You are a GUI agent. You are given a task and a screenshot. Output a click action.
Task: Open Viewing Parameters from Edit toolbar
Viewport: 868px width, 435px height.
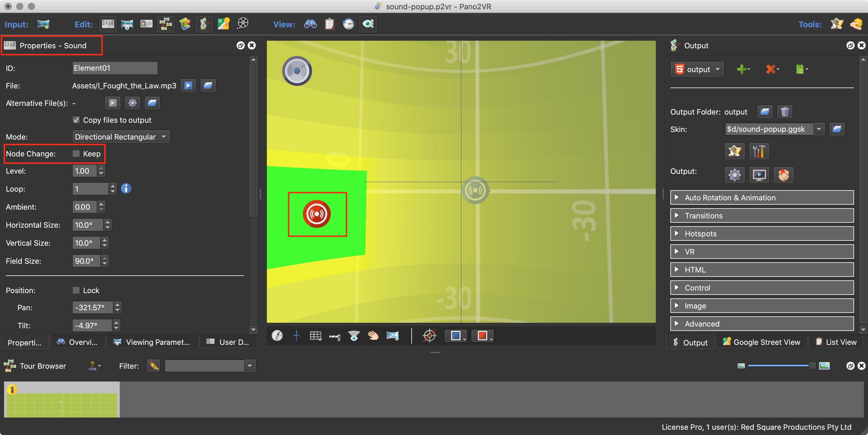(127, 24)
